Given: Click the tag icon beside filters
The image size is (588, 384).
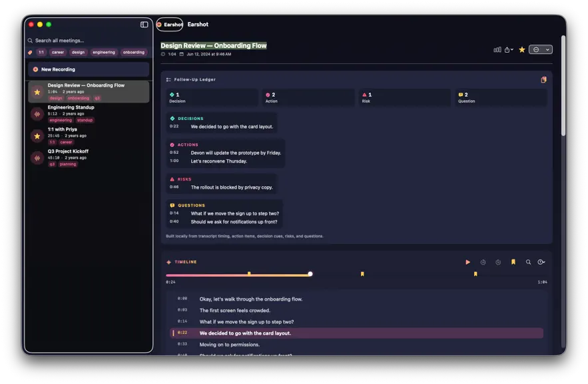Looking at the screenshot, I should [x=30, y=53].
